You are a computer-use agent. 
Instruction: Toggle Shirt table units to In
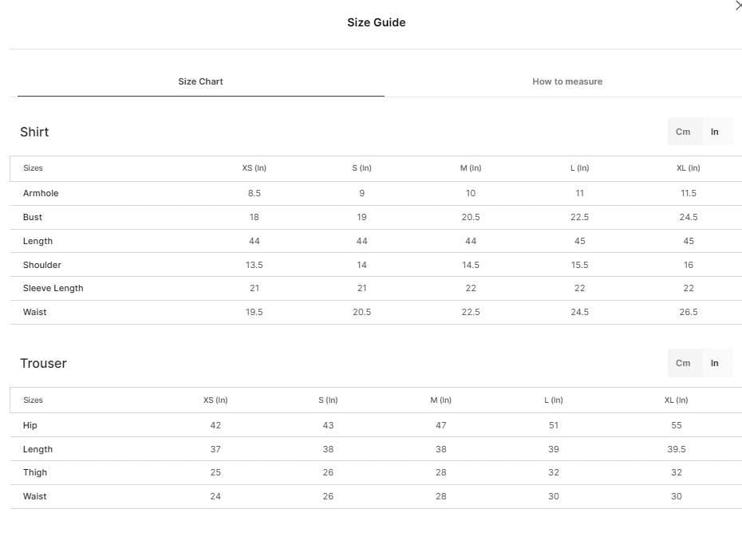(x=714, y=132)
